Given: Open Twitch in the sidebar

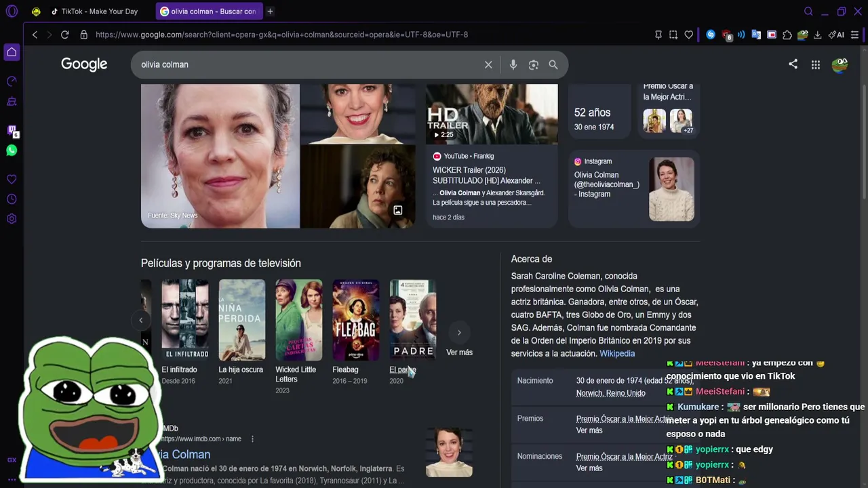Looking at the screenshot, I should 12,131.
